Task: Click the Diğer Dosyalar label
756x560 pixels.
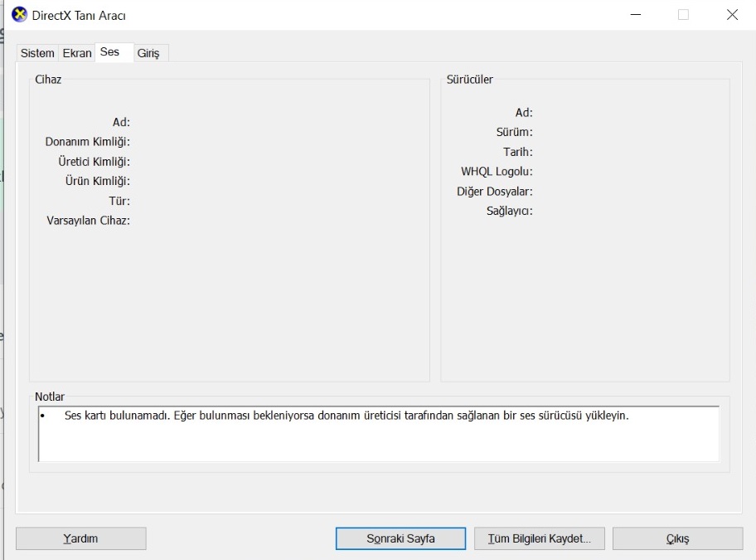Action: click(495, 192)
